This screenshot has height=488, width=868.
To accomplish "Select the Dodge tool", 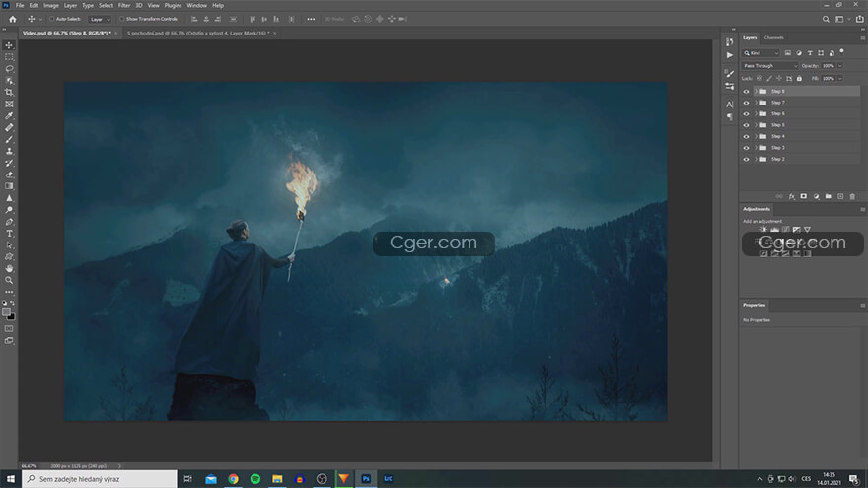I will pyautogui.click(x=9, y=210).
